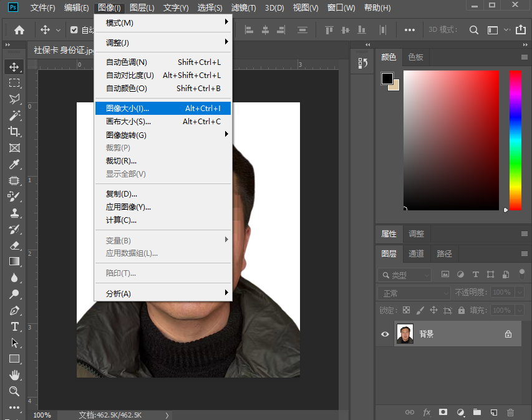This screenshot has height=420, width=532.
Task: Open the 滤镜(T) menu
Action: (243, 8)
